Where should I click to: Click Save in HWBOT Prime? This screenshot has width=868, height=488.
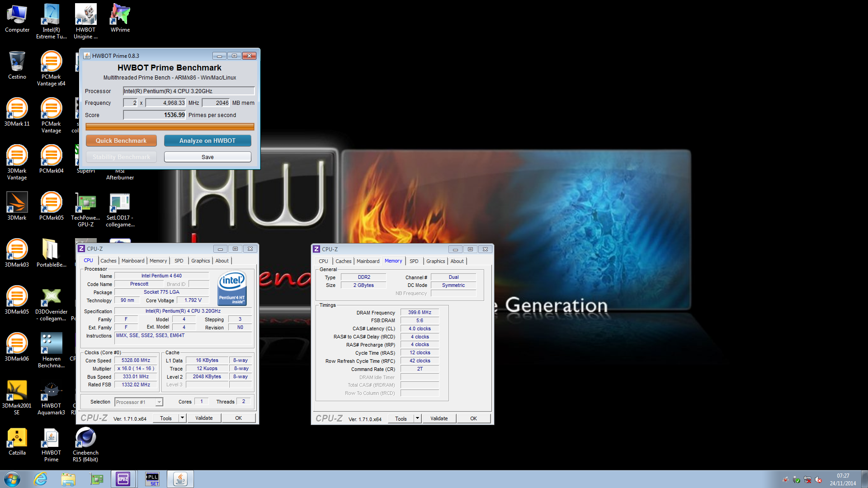point(208,157)
